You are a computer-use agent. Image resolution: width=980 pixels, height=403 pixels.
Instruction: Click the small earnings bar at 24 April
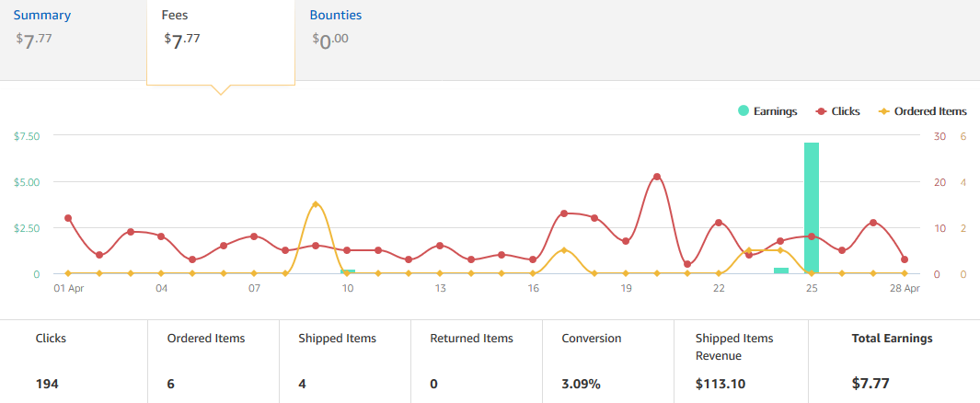pyautogui.click(x=781, y=271)
